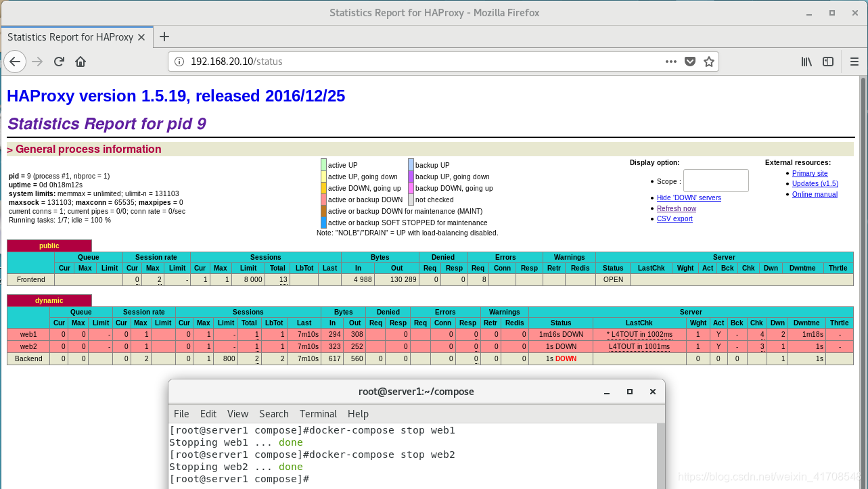Click the public proxy title

coord(49,246)
